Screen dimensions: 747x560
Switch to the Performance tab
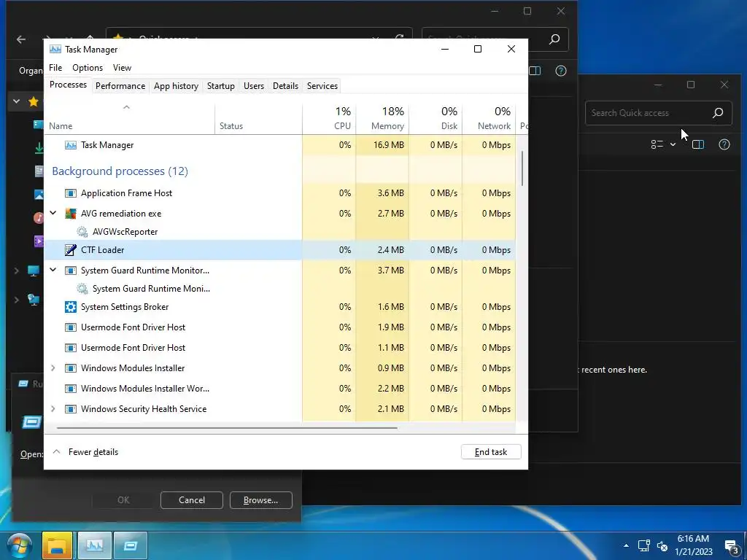pyautogui.click(x=120, y=86)
